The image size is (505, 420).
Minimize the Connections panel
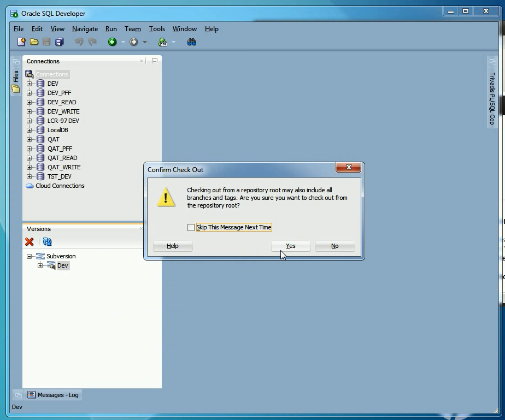tap(155, 61)
